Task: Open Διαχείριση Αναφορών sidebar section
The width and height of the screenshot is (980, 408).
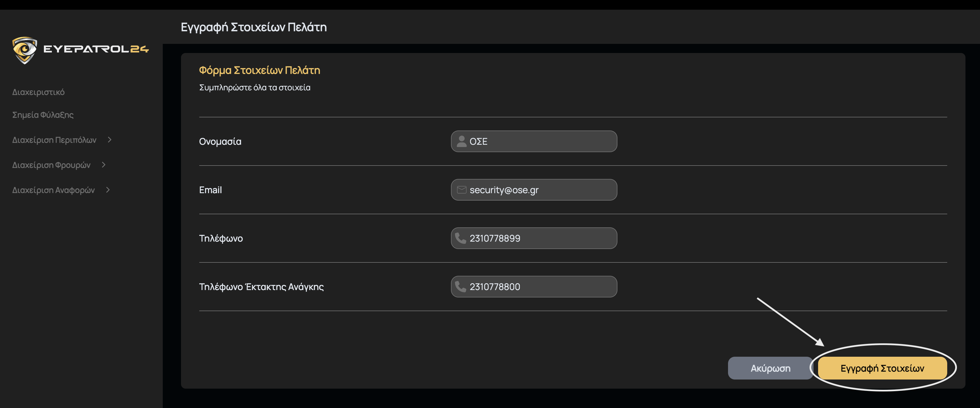Action: [x=54, y=190]
